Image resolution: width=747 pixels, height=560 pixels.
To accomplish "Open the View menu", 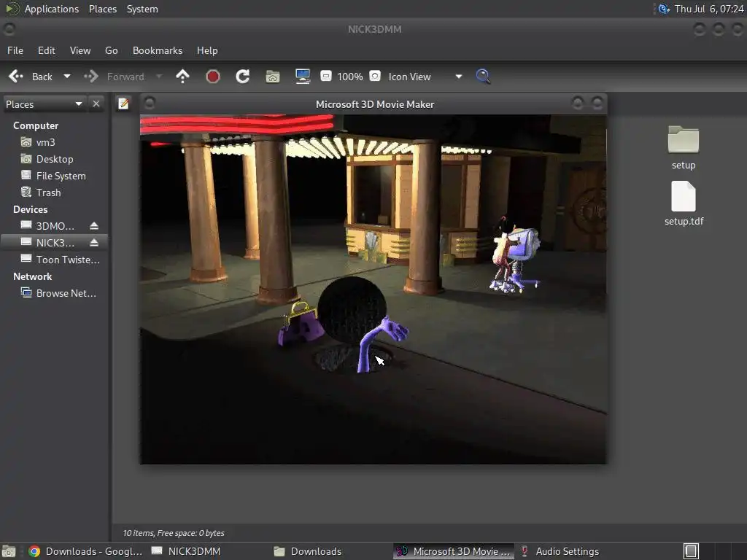I will point(80,50).
